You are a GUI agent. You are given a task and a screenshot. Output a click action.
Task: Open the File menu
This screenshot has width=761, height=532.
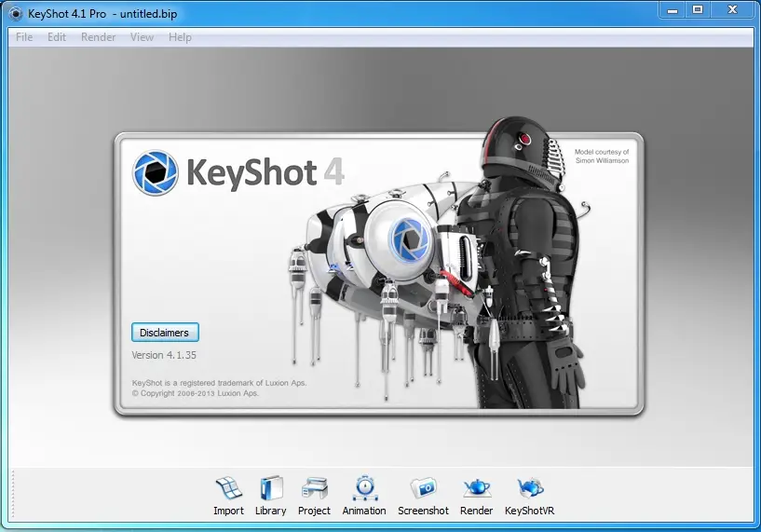(24, 37)
